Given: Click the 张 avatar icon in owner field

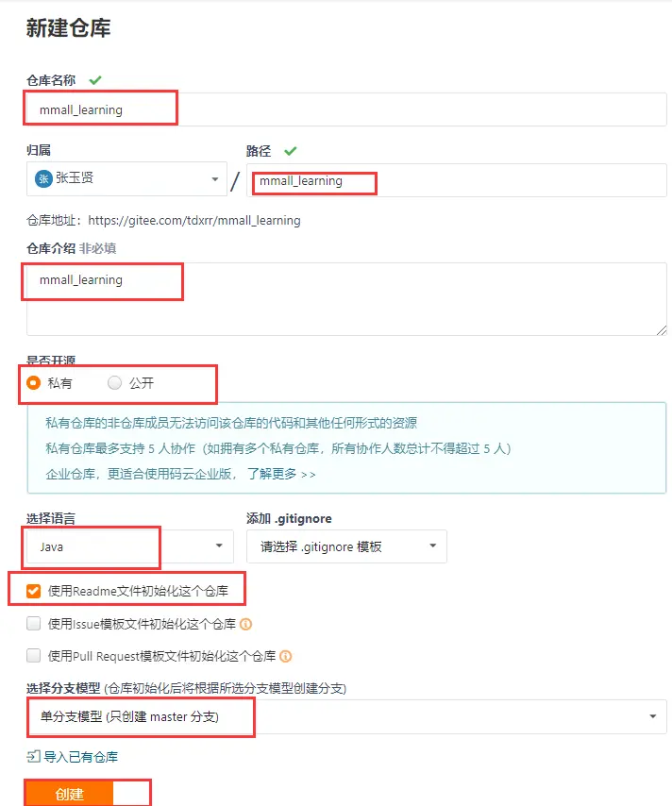Looking at the screenshot, I should click(43, 178).
